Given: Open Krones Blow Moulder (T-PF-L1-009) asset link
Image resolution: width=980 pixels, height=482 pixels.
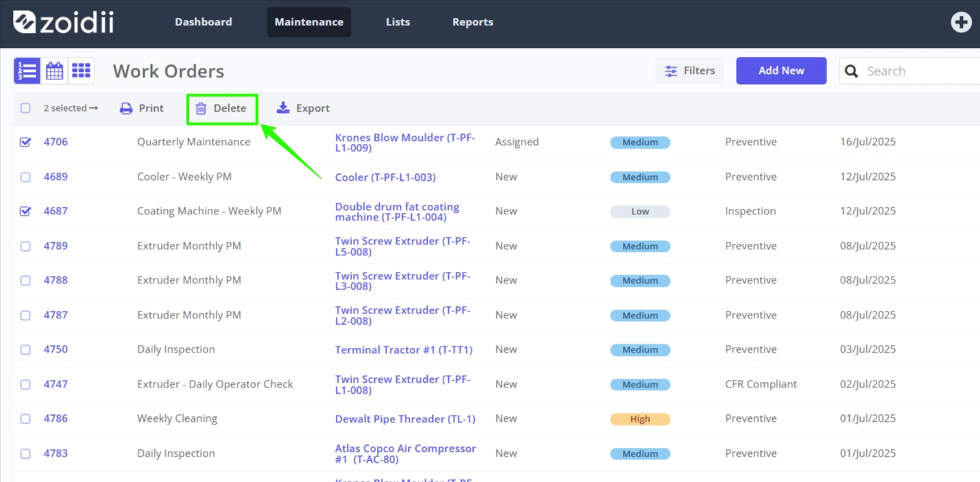Looking at the screenshot, I should pos(404,142).
